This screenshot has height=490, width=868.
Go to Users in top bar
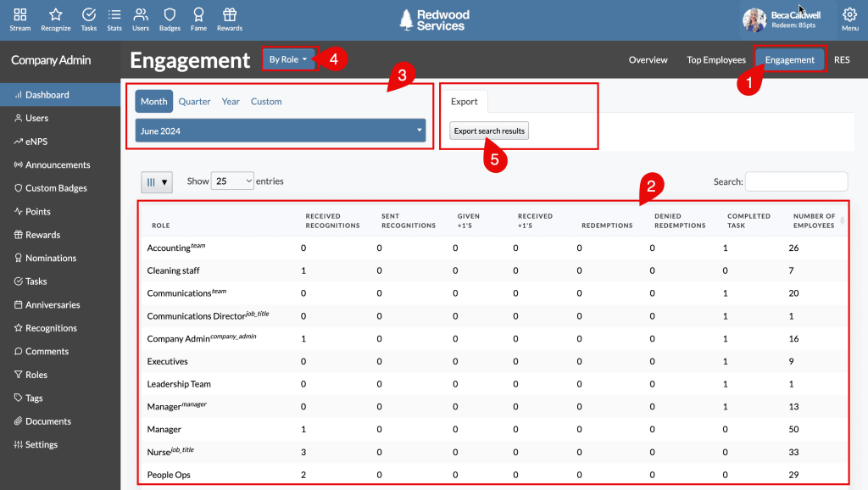pos(141,19)
